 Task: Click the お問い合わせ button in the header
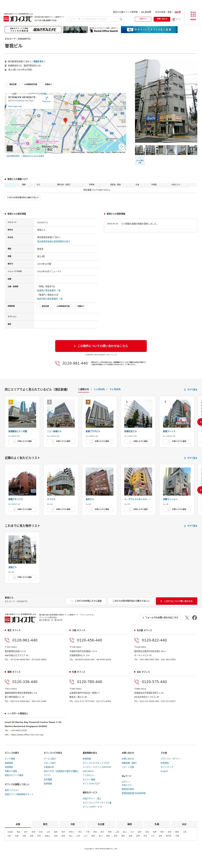(162, 19)
